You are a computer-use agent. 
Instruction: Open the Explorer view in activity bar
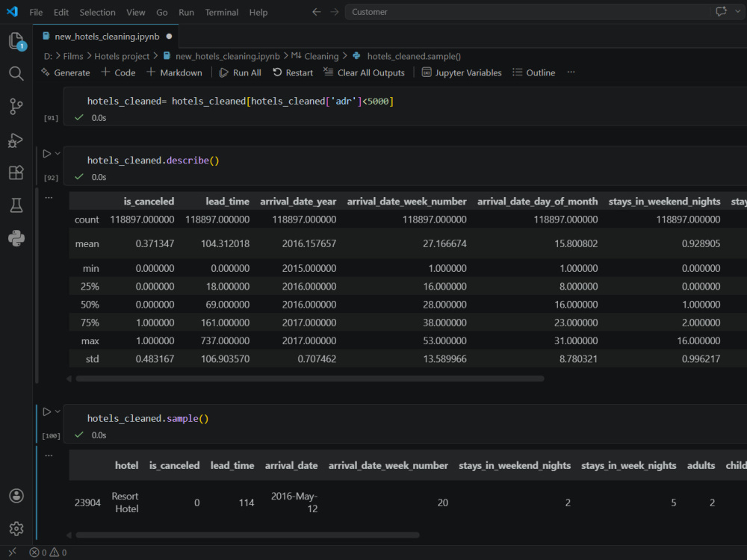point(16,41)
